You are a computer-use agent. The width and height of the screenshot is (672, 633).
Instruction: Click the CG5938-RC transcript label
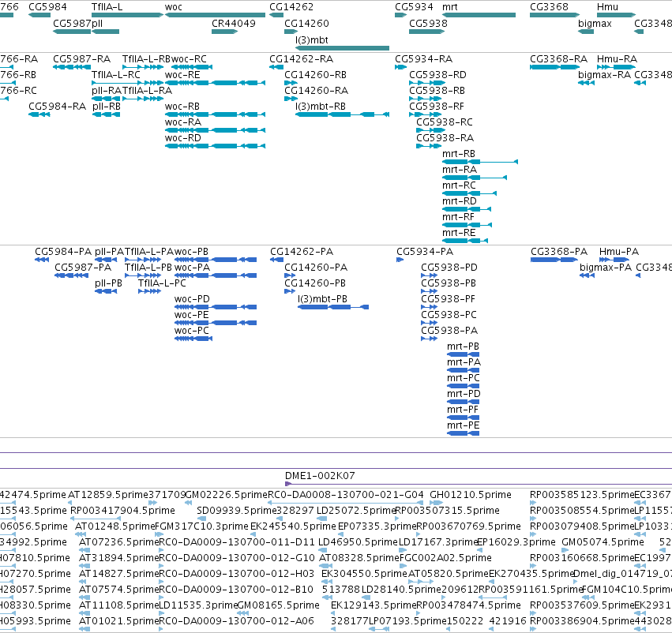click(445, 122)
